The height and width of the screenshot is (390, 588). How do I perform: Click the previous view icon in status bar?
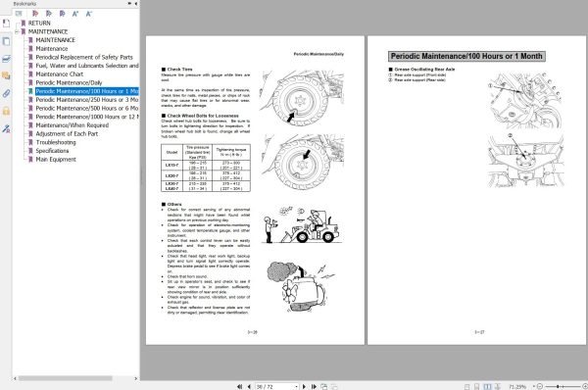pyautogui.click(x=324, y=387)
